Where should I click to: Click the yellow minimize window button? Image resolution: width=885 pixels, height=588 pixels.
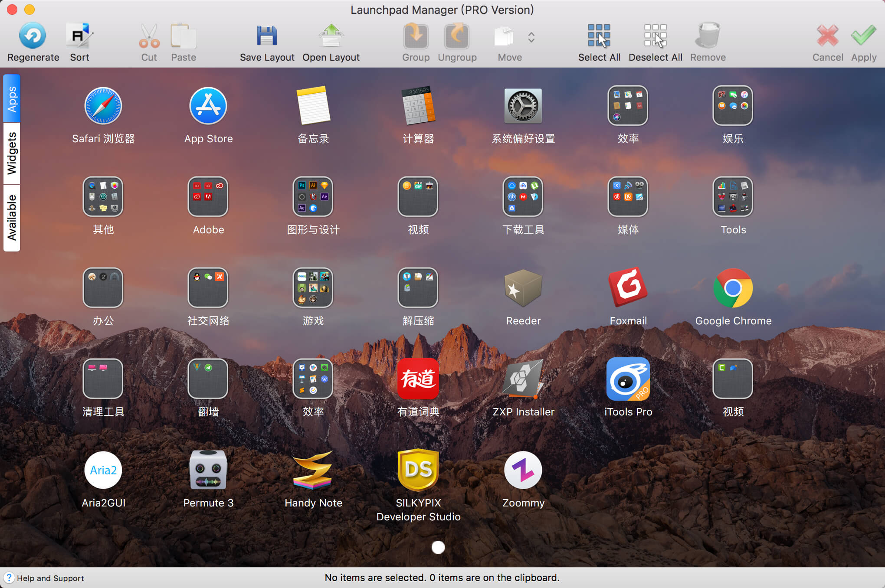click(29, 10)
